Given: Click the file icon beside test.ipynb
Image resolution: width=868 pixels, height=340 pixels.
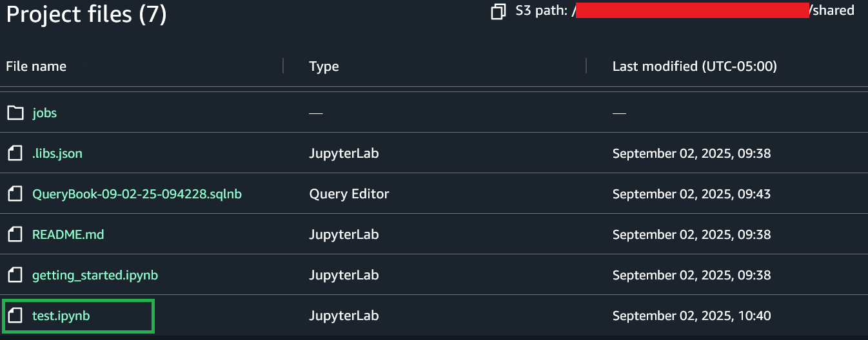Looking at the screenshot, I should coord(15,316).
